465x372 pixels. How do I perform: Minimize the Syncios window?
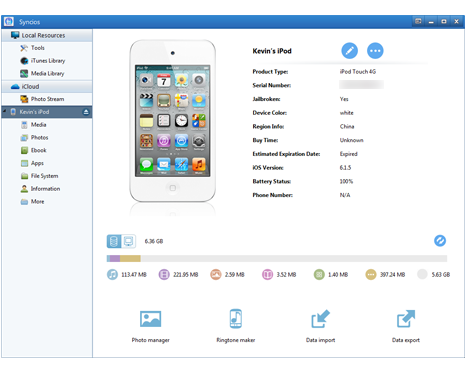(431, 21)
